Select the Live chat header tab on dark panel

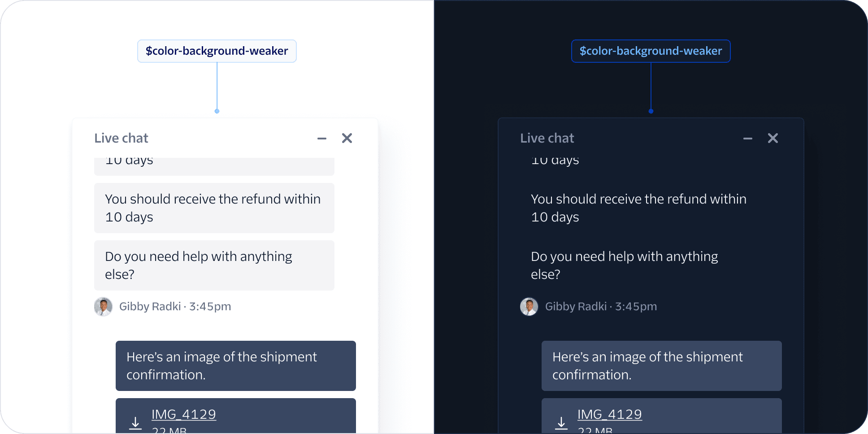[x=547, y=138]
